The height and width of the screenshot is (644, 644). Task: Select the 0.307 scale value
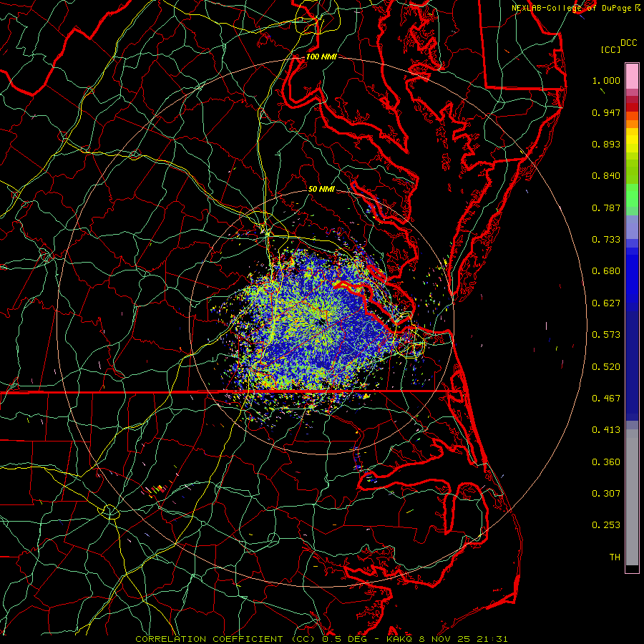[606, 494]
